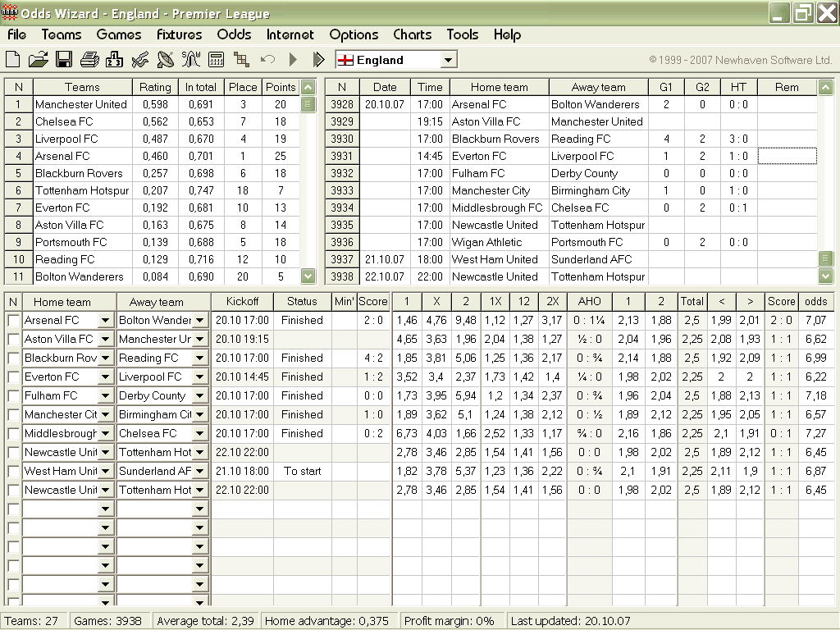The image size is (840, 630).
Task: Click games list scroll down arrow
Action: point(825,276)
